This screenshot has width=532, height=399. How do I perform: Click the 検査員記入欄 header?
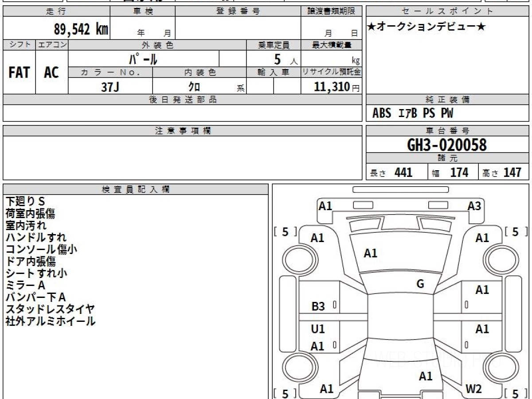click(x=136, y=189)
